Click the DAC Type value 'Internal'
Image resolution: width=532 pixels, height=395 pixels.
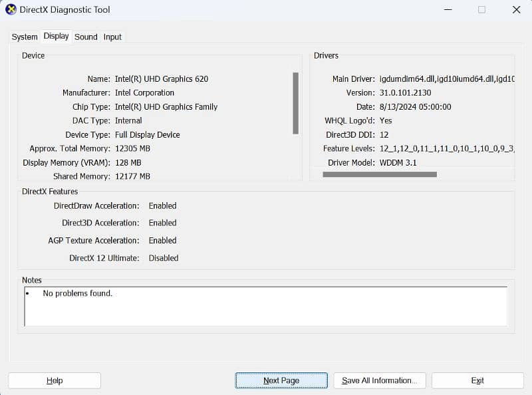[x=128, y=120]
